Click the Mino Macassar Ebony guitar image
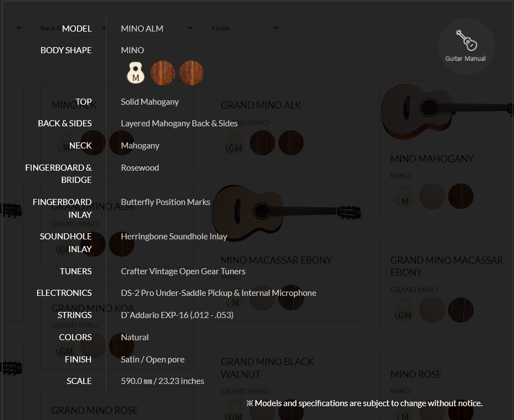Image resolution: width=514 pixels, height=420 pixels. click(286, 213)
